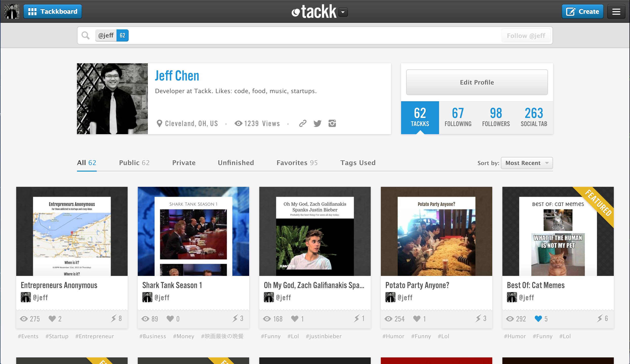Click the Follow @jeff button
This screenshot has width=630, height=364.
click(526, 36)
